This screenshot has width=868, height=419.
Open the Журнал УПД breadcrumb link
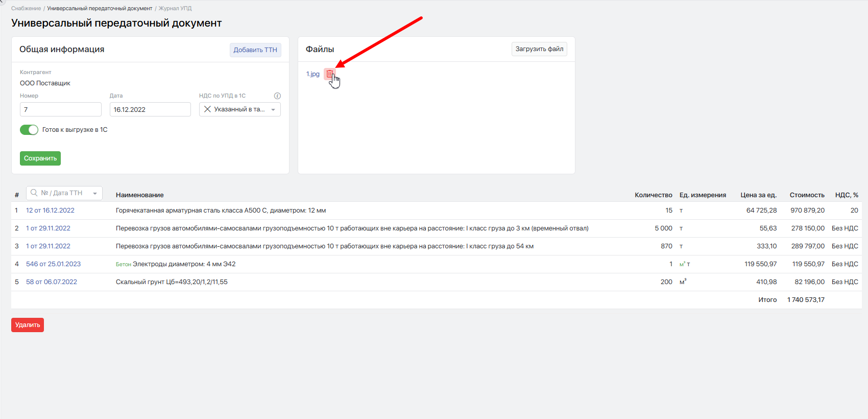coord(175,8)
